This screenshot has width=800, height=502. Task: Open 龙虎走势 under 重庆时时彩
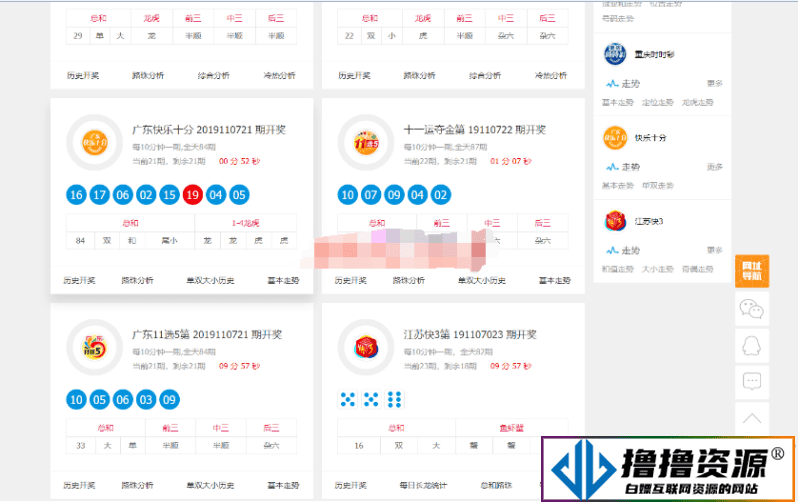click(697, 103)
